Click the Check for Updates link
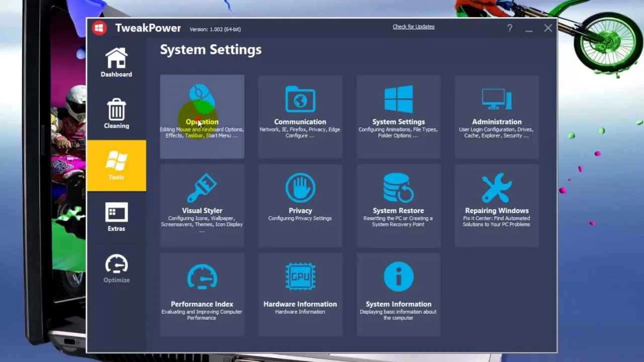This screenshot has width=644, height=362. (414, 27)
